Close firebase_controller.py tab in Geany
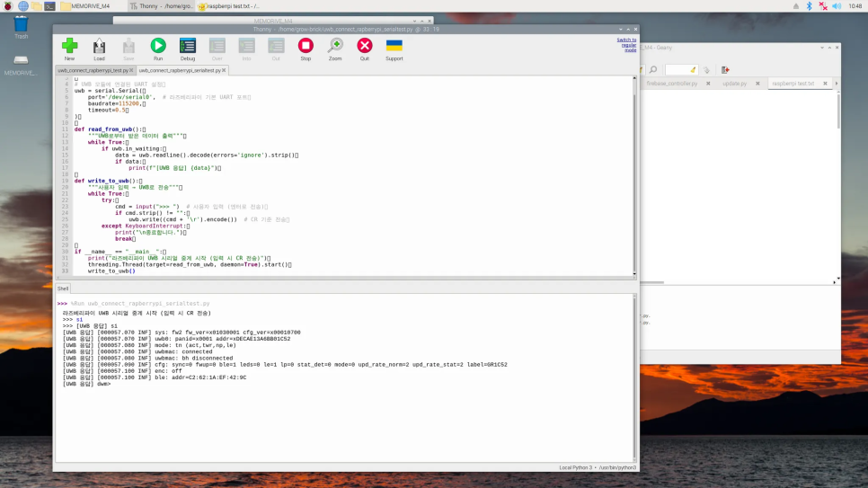868x488 pixels. 708,84
